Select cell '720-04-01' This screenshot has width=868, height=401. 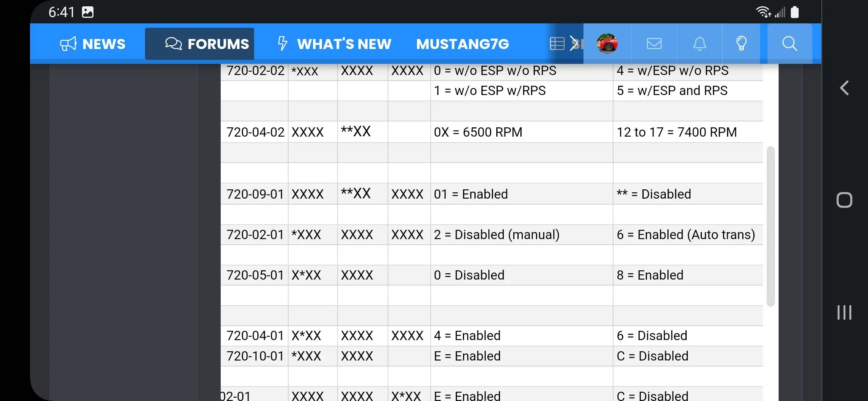tap(255, 336)
